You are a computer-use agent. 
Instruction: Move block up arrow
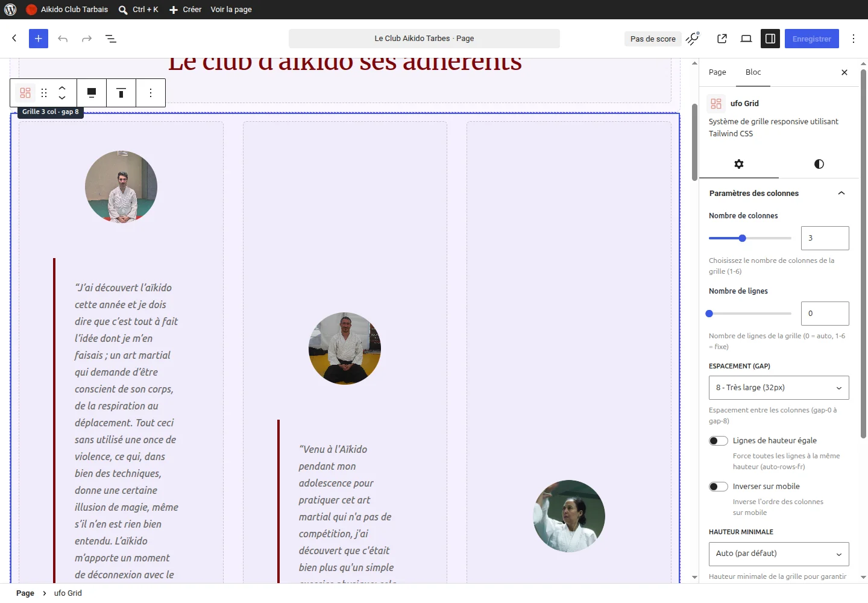click(x=62, y=88)
